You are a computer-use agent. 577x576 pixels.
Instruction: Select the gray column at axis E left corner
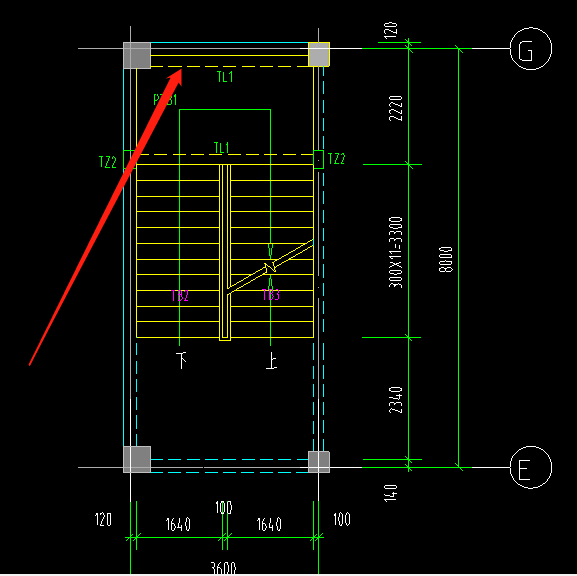click(x=137, y=459)
